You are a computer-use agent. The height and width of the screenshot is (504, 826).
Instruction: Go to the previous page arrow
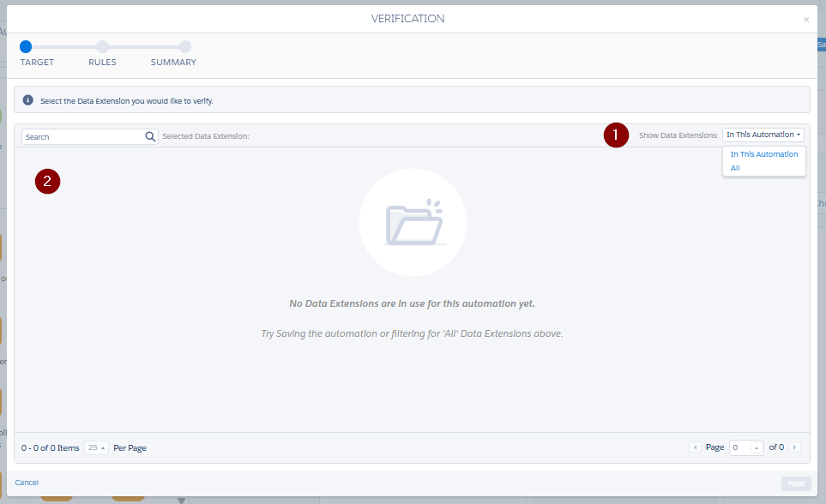pyautogui.click(x=695, y=447)
